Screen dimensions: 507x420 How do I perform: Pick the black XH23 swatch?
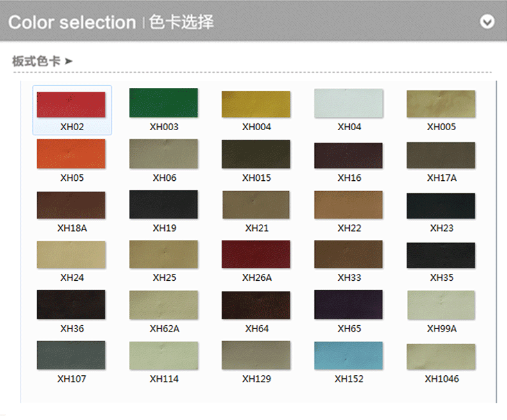441,206
